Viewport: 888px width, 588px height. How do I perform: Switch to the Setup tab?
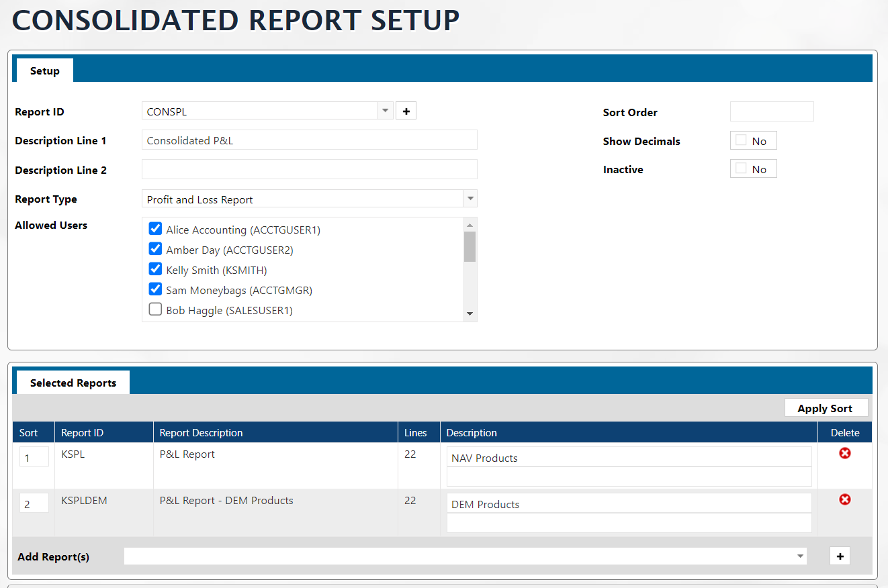[x=45, y=70]
